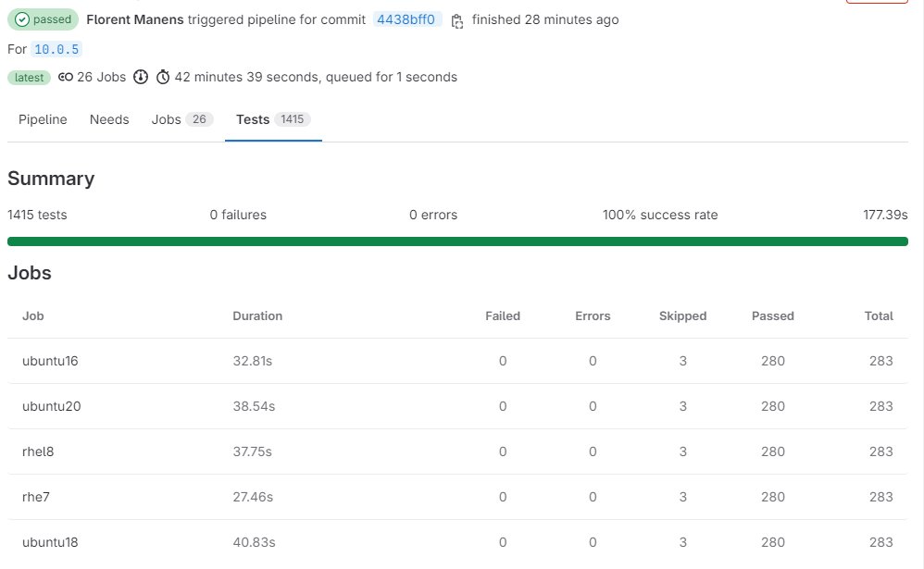View rhel8 job test details
Viewport: 924px width, 569px height.
pos(38,451)
